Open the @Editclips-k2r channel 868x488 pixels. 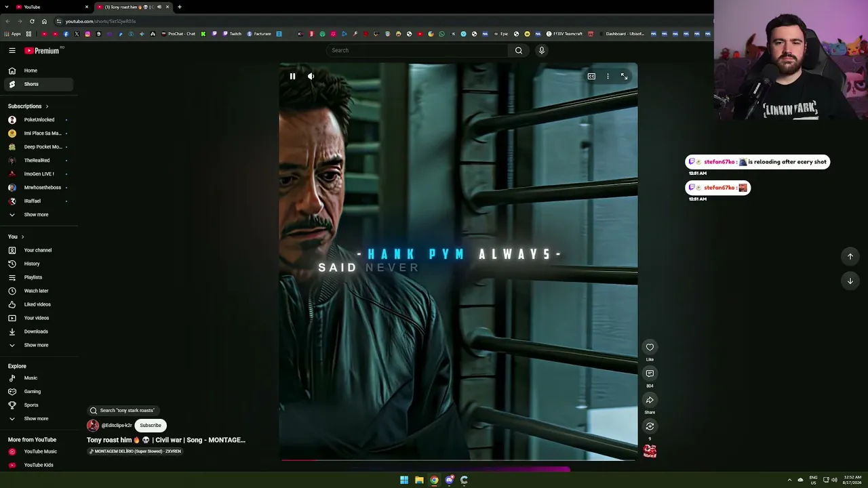(117, 426)
